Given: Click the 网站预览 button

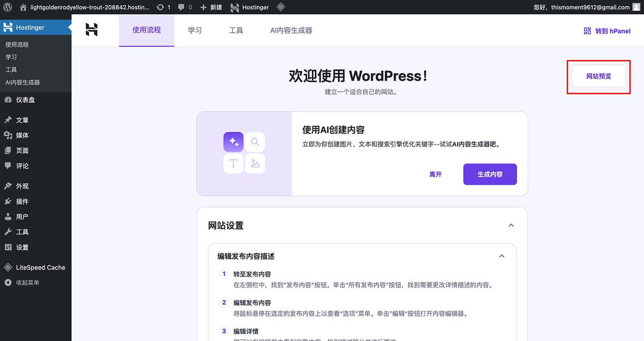Looking at the screenshot, I should tap(599, 76).
